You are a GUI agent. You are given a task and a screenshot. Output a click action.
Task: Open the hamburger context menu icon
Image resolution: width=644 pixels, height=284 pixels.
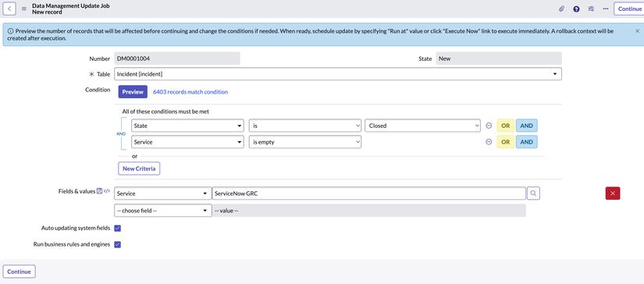click(x=24, y=9)
